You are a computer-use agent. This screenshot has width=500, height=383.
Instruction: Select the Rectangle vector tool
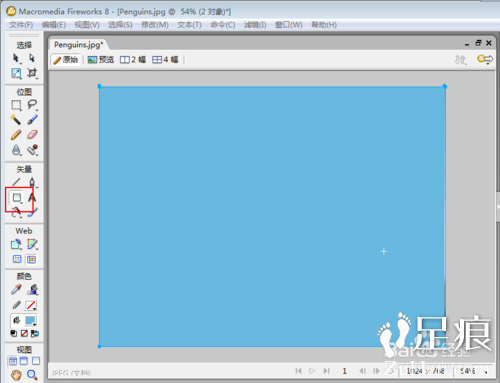[x=17, y=198]
